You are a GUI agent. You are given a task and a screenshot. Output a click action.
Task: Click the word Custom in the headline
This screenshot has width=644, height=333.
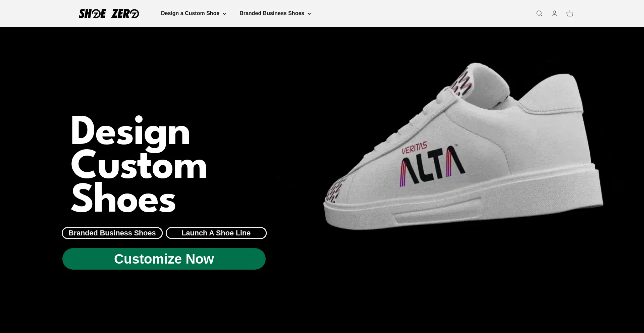[x=139, y=165]
